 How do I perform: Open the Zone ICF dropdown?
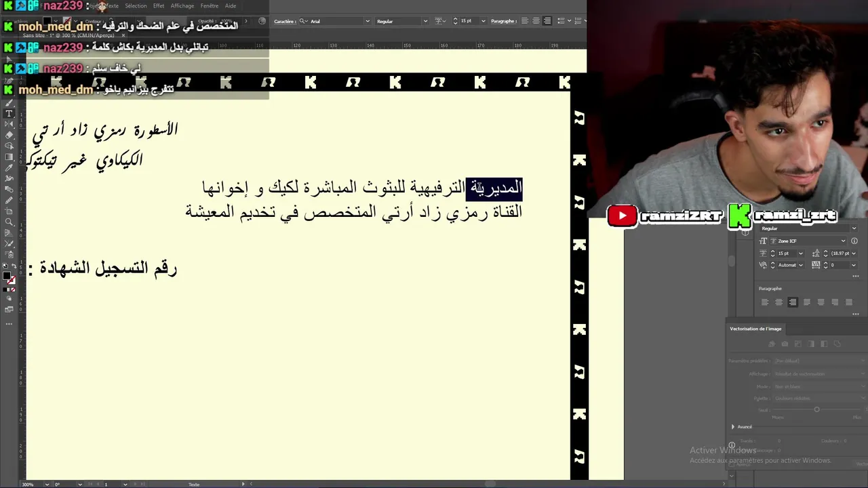pyautogui.click(x=808, y=241)
